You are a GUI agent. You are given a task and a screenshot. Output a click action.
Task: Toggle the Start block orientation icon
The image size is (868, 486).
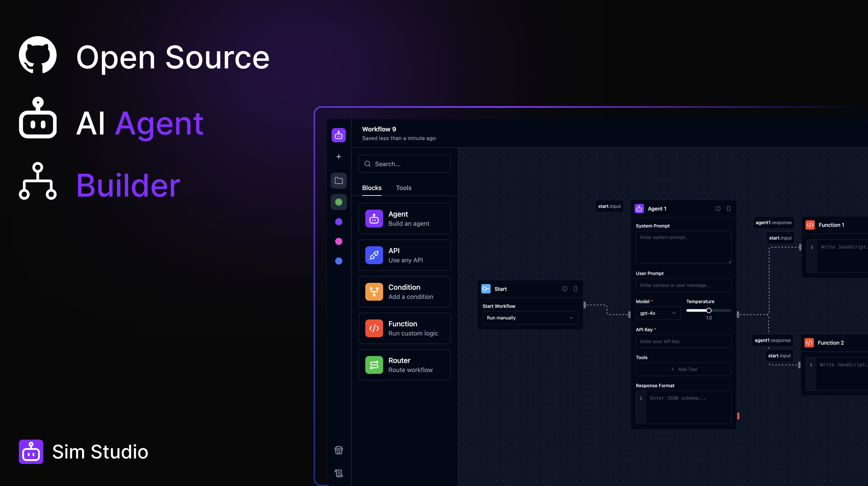(x=576, y=289)
